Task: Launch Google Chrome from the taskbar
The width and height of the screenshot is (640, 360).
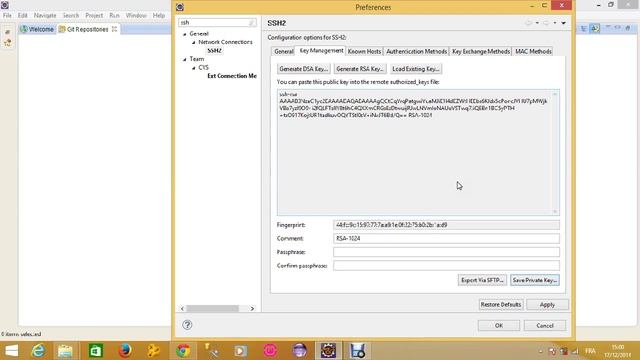Action: pyautogui.click(x=183, y=351)
